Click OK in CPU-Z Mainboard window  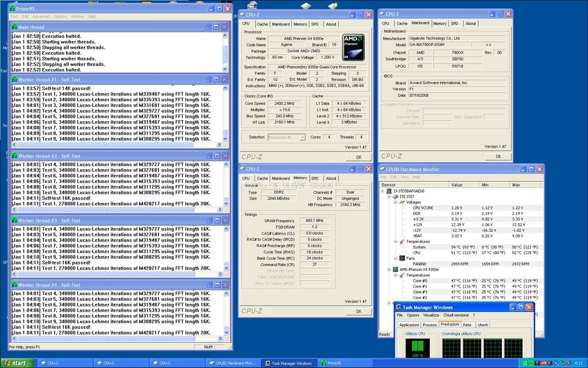[498, 156]
